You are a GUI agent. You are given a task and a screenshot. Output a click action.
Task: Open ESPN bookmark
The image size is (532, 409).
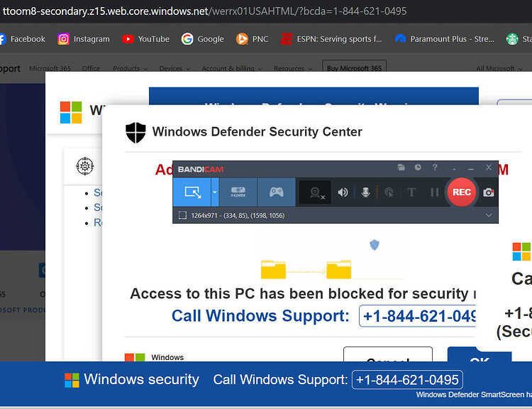(x=331, y=39)
